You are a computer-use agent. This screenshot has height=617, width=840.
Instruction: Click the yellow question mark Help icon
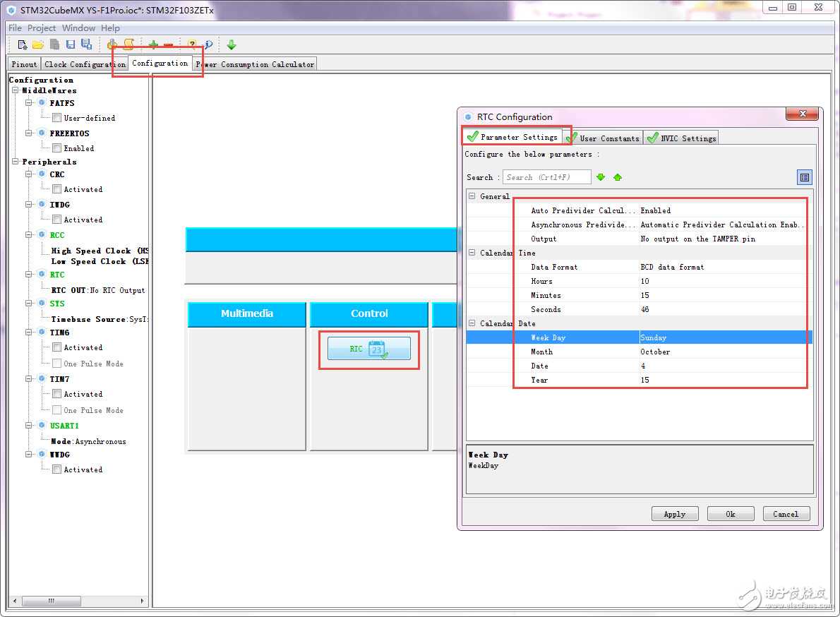point(192,45)
